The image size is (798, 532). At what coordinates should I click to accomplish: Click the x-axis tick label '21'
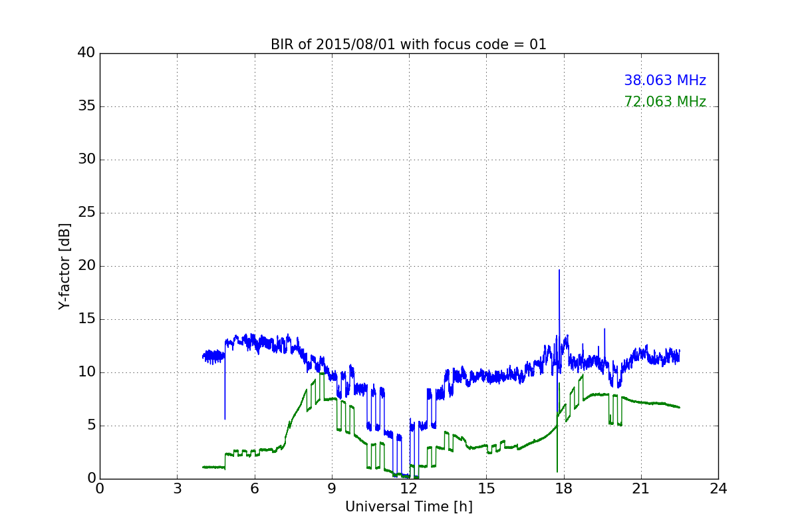point(641,488)
